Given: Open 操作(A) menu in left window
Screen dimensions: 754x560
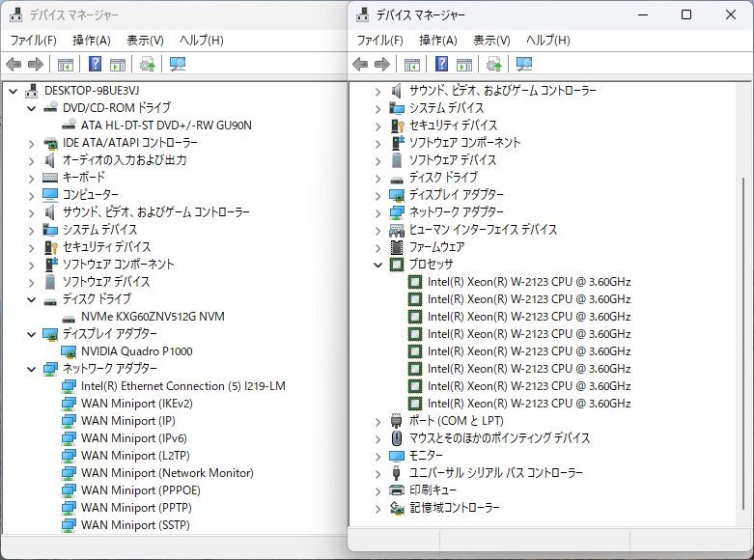Looking at the screenshot, I should click(92, 40).
